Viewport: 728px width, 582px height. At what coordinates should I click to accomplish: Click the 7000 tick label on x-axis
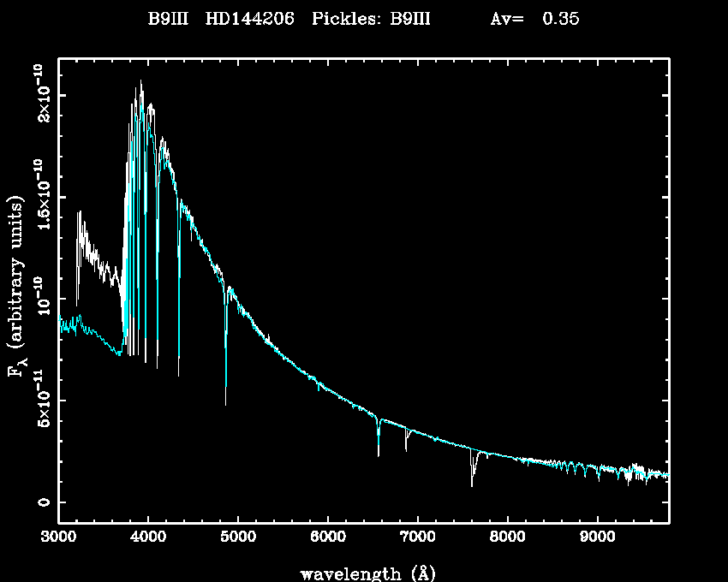pyautogui.click(x=417, y=537)
